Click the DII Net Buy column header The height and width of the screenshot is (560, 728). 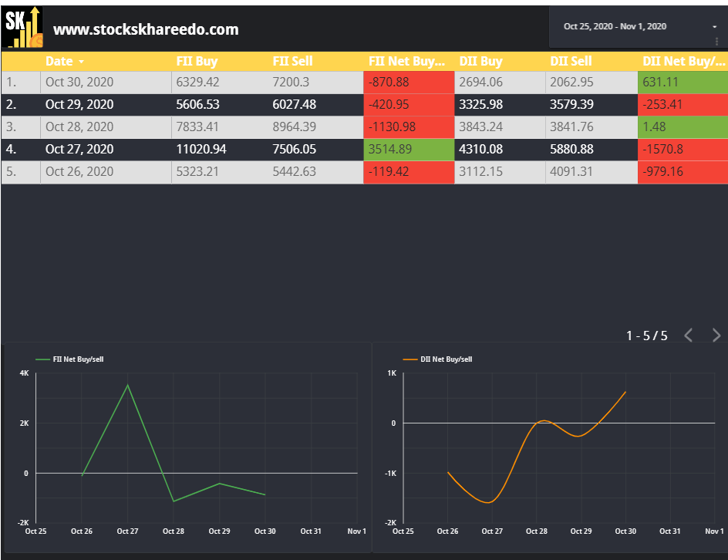tap(683, 61)
